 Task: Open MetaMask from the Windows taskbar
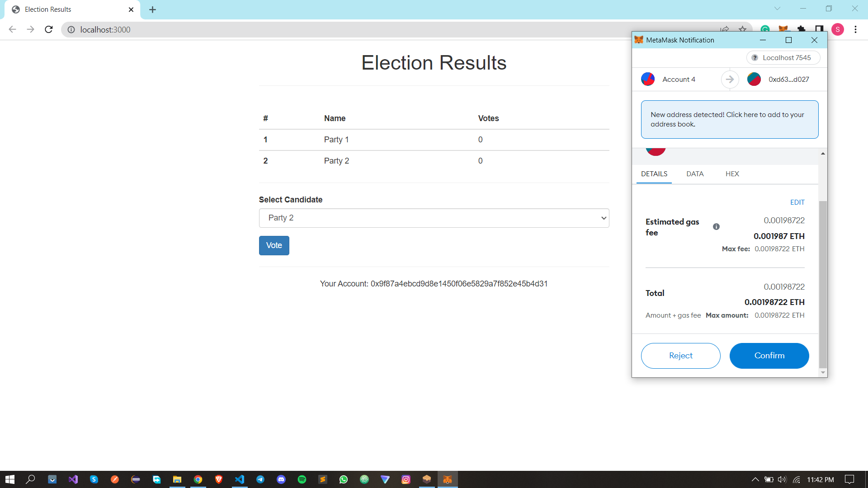point(448,479)
